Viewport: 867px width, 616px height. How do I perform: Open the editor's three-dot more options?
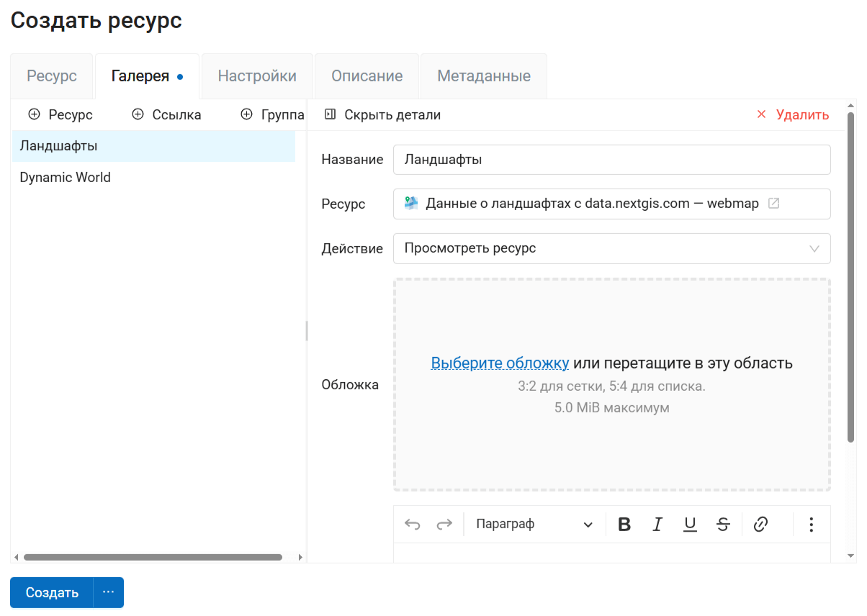point(811,525)
